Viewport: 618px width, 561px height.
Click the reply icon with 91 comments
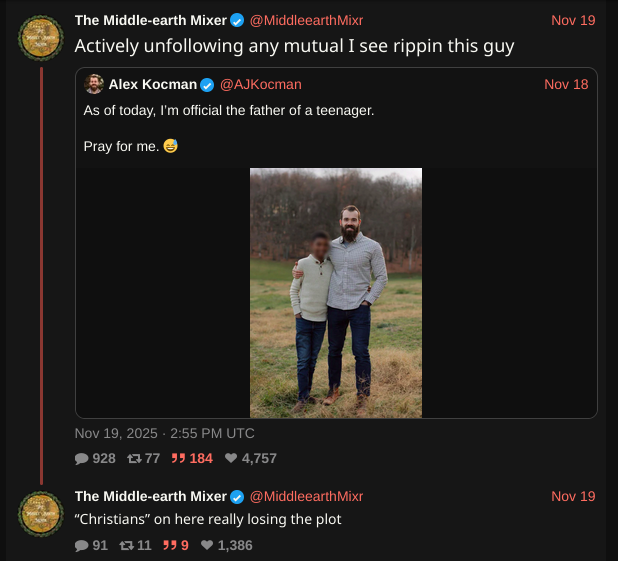(82, 546)
